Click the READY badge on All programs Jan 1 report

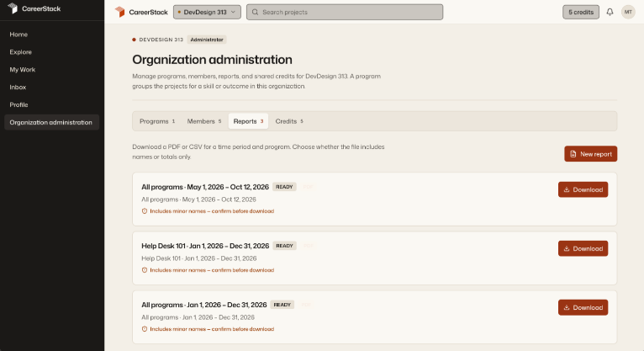click(x=282, y=305)
